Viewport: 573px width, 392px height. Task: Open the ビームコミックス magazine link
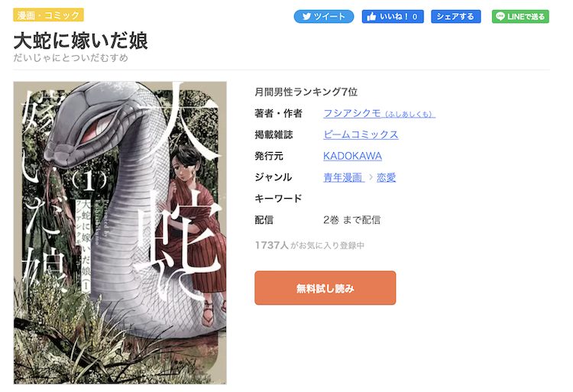tap(361, 134)
